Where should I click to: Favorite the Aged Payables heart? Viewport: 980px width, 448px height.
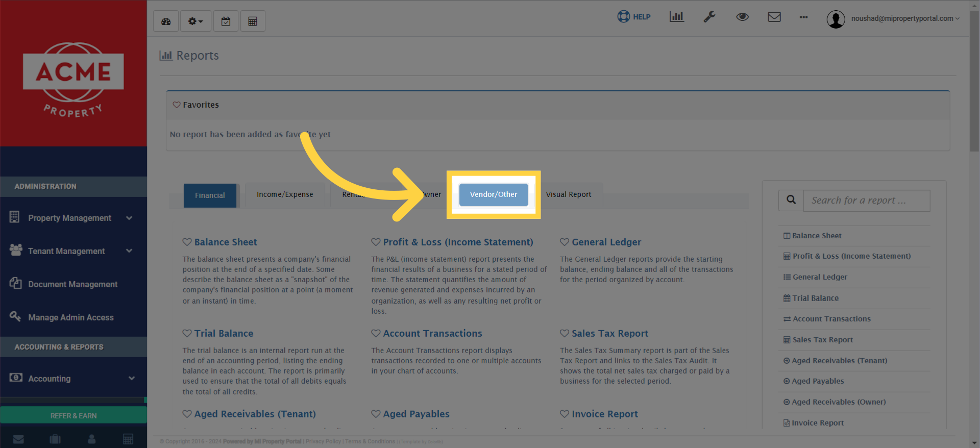coord(376,414)
